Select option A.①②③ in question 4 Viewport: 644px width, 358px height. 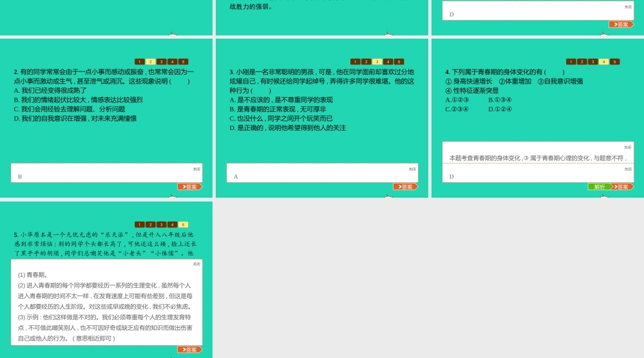click(x=457, y=100)
